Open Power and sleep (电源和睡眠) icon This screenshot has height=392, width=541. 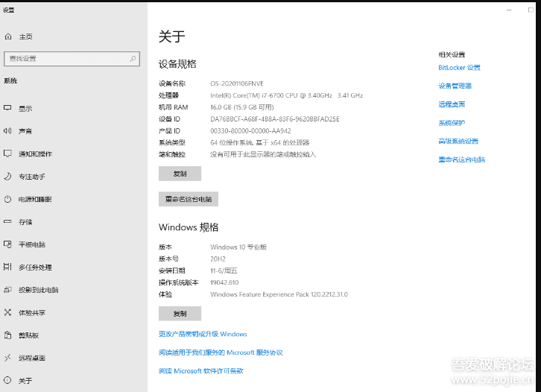pyautogui.click(x=7, y=199)
